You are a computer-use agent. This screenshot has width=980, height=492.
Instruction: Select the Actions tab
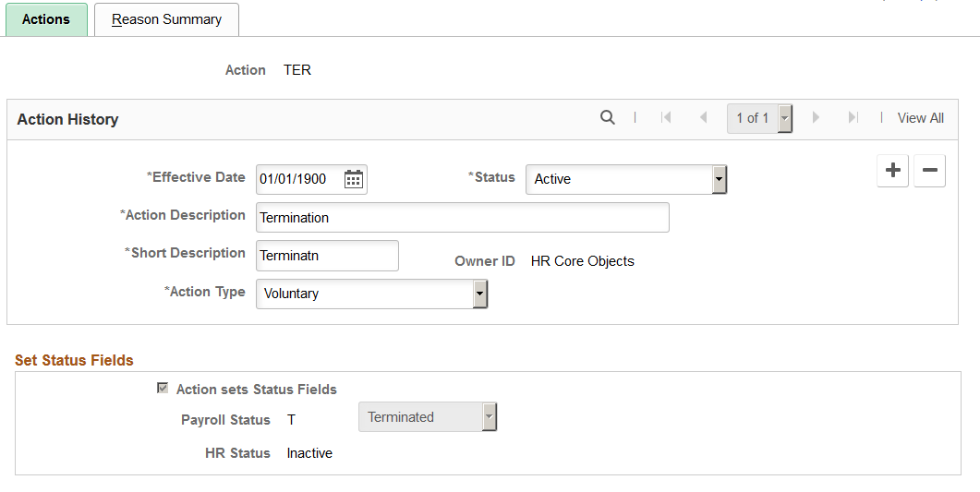coord(46,19)
